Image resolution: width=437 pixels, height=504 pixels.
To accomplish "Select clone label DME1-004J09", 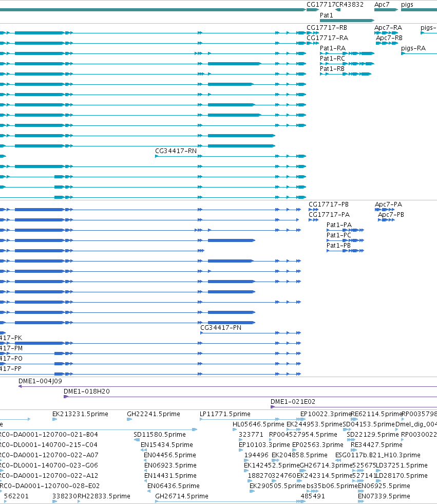I will coord(40,381).
